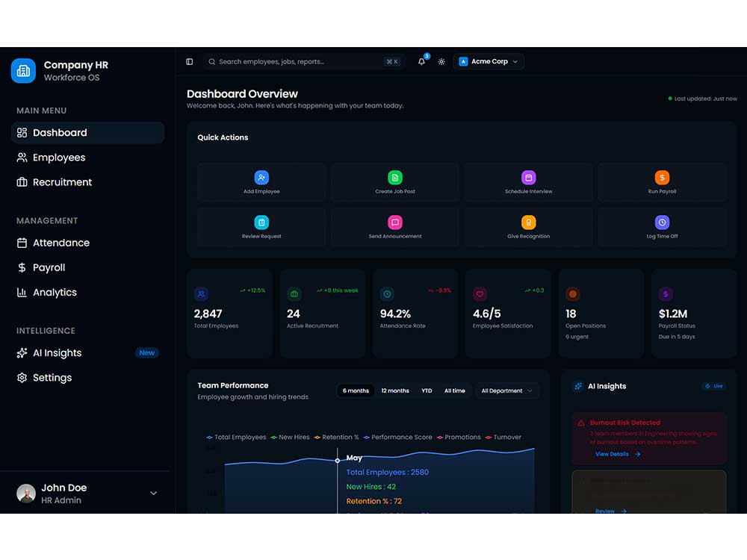Click View Details on Burnout Risk alert
Viewport: 747px width, 560px height.
click(x=618, y=454)
